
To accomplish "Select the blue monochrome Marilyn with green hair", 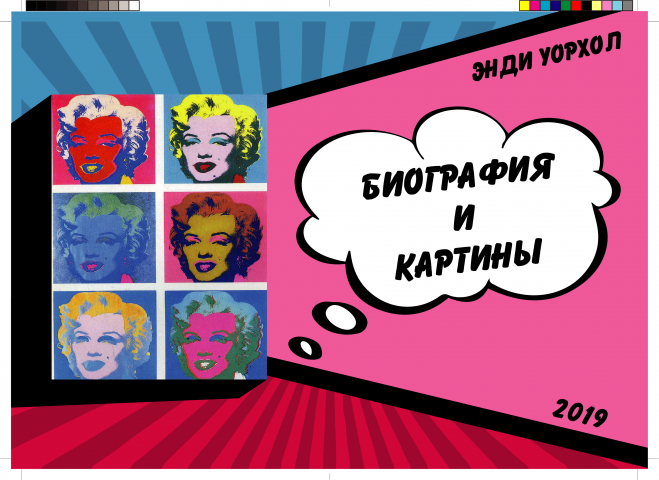I will coord(104,238).
